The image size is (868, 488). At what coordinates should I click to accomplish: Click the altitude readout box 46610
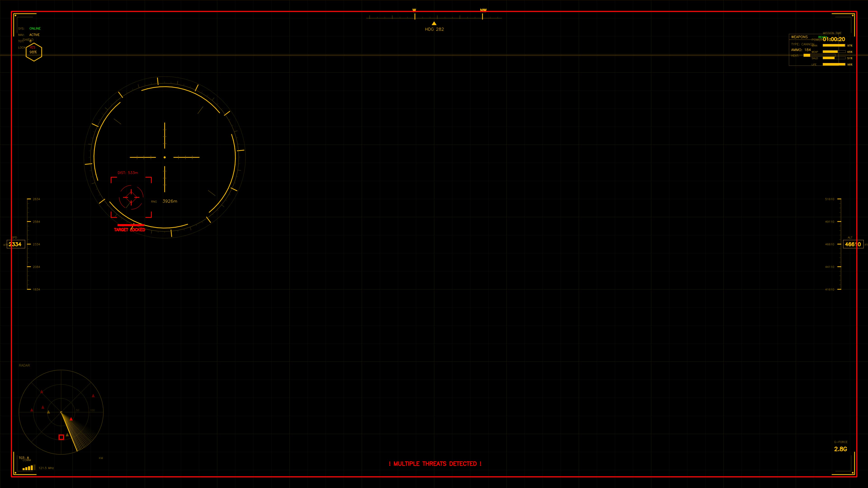(x=853, y=244)
